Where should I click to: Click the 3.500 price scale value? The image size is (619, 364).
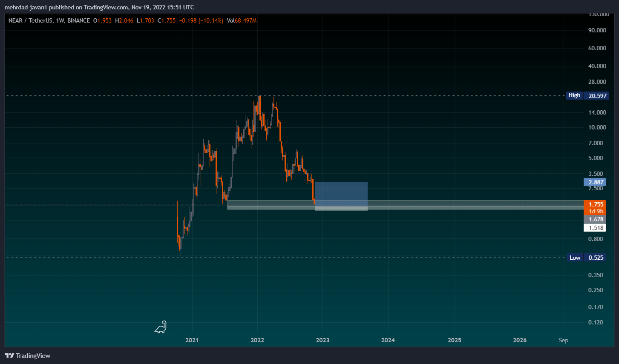point(596,174)
